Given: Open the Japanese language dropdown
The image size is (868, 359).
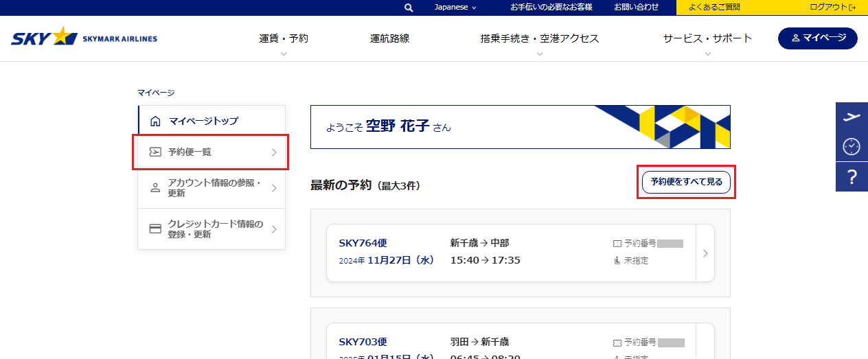Looking at the screenshot, I should [x=455, y=8].
